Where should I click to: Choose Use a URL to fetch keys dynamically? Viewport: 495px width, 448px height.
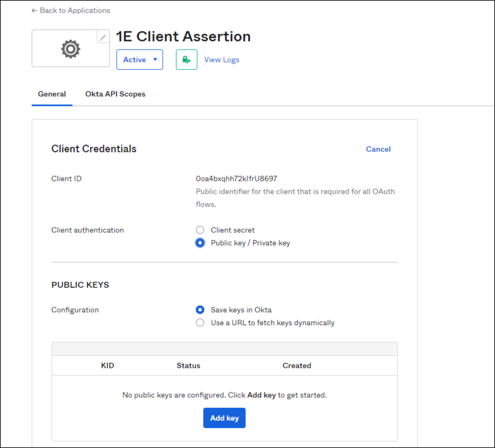point(200,323)
